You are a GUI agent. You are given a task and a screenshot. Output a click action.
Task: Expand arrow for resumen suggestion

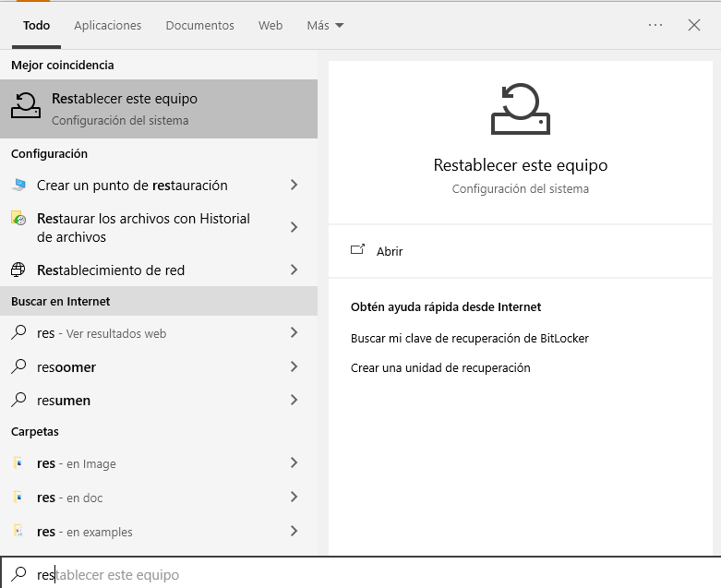point(294,400)
